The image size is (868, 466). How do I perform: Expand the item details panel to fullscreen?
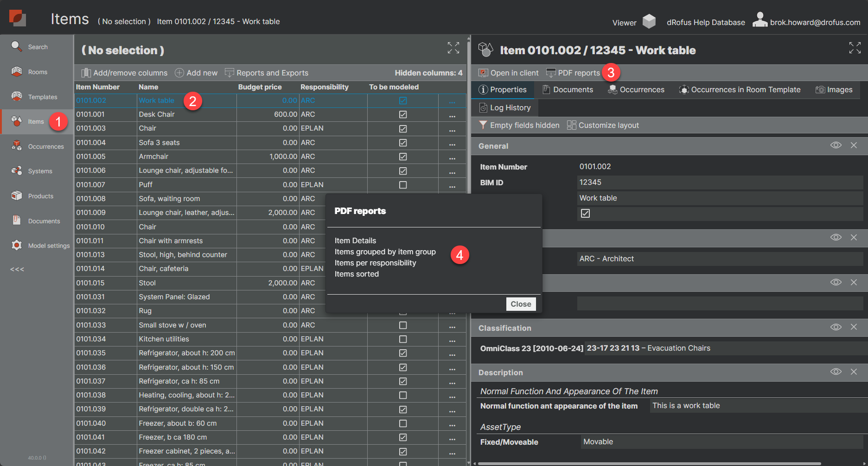tap(855, 48)
